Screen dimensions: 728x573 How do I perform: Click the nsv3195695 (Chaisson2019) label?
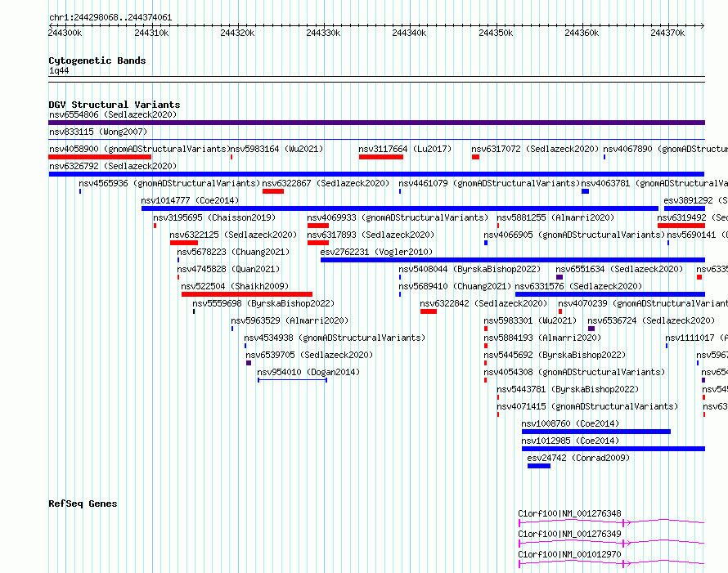(214, 217)
